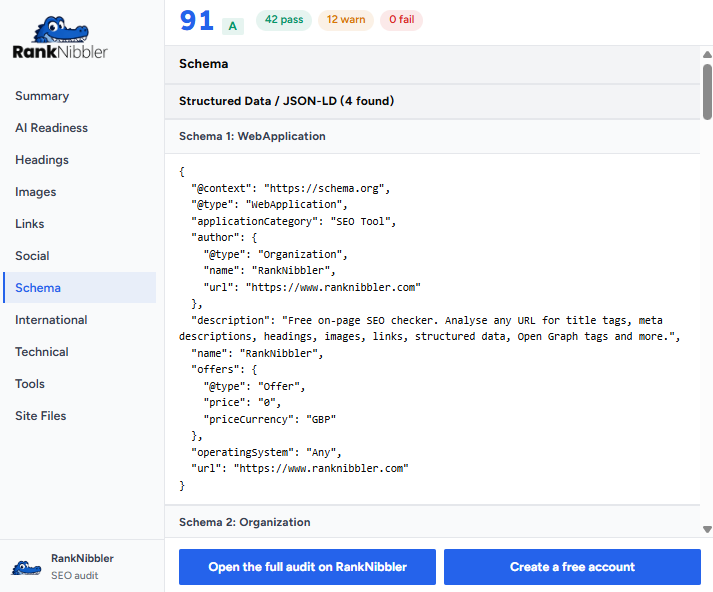Click the RankNibbler name in the sidebar footer
Screen dimensions: 713x592
[x=82, y=558]
